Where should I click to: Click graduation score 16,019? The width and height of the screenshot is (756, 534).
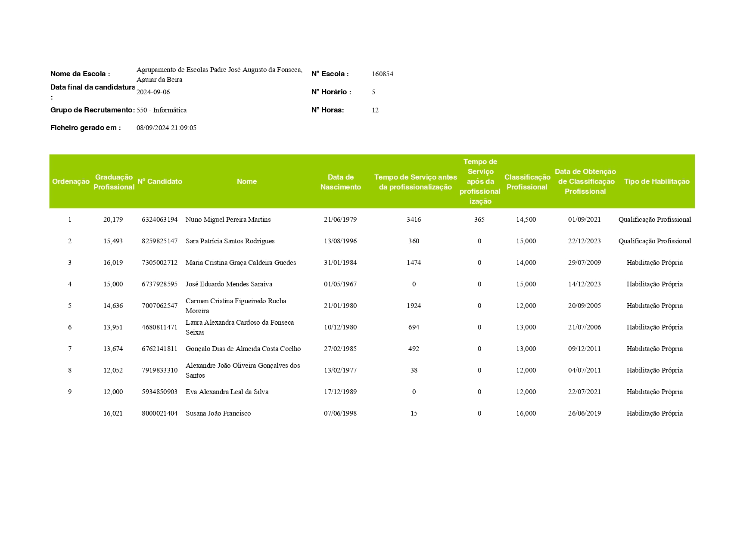(113, 263)
